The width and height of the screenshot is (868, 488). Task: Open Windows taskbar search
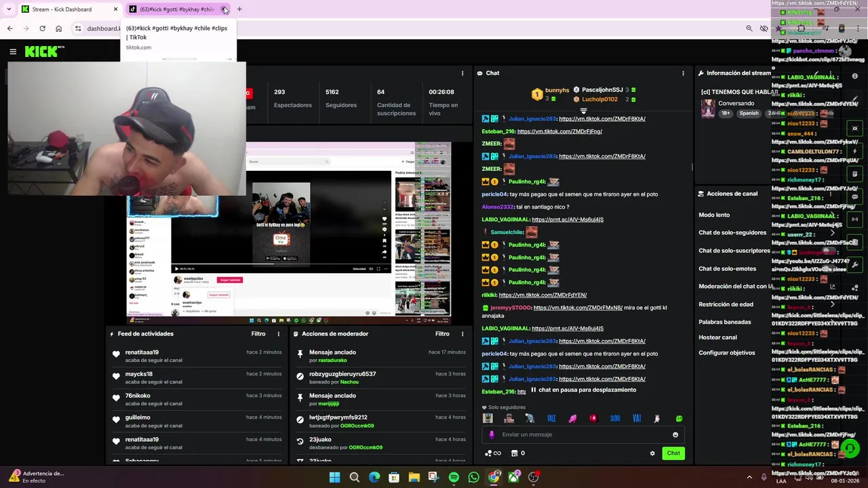click(x=354, y=477)
